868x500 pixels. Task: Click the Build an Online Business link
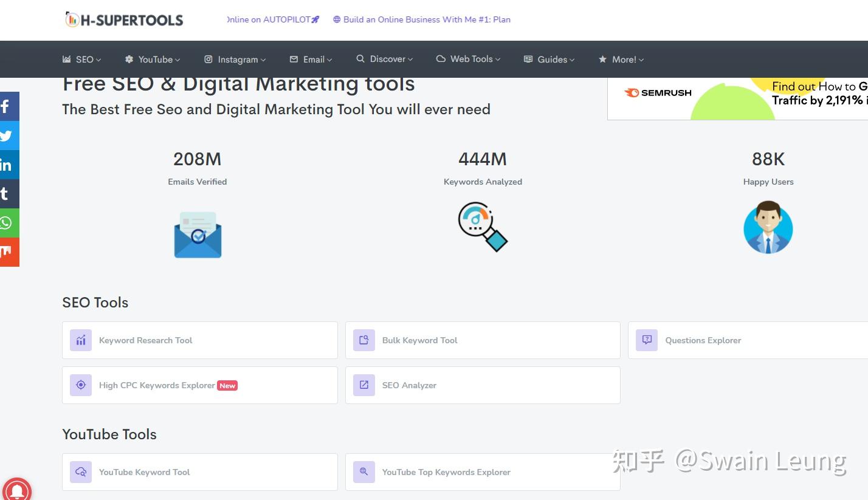(x=422, y=19)
